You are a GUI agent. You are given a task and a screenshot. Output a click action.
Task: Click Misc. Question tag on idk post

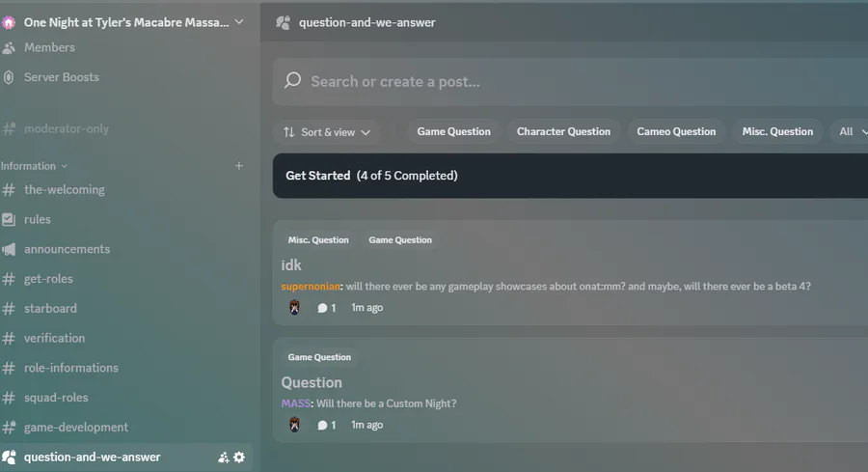coord(318,240)
